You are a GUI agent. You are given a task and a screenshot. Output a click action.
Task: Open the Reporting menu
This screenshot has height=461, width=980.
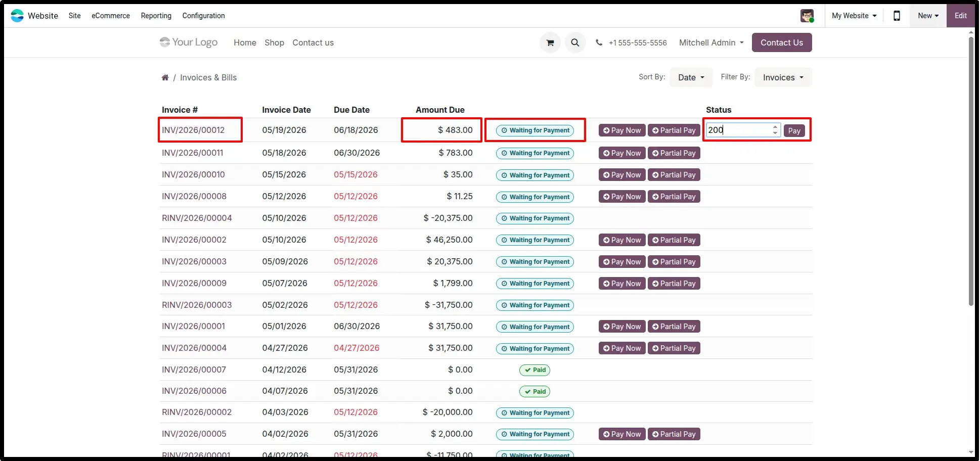point(156,16)
